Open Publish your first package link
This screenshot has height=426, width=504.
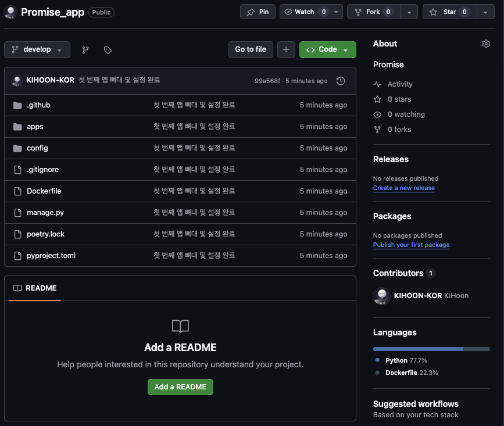pyautogui.click(x=411, y=245)
